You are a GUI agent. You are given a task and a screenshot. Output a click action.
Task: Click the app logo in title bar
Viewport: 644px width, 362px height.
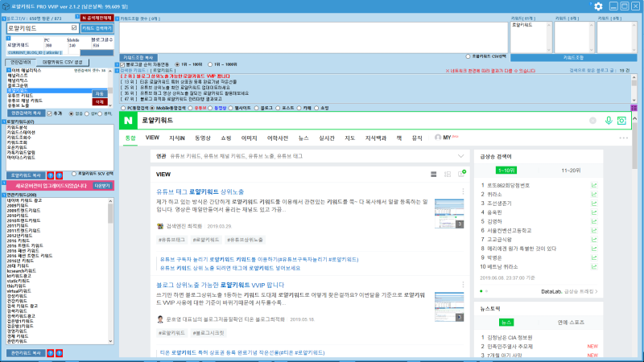coord(6,6)
